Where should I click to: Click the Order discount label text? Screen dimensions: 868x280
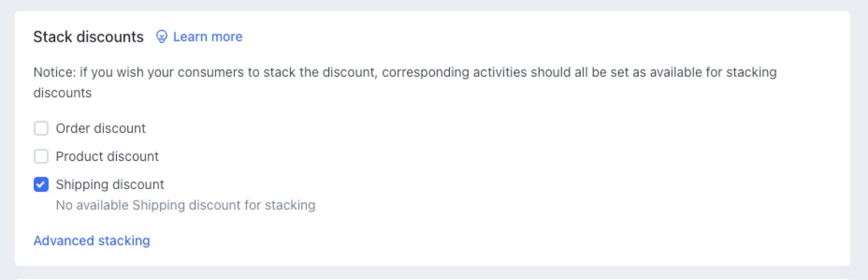point(101,128)
